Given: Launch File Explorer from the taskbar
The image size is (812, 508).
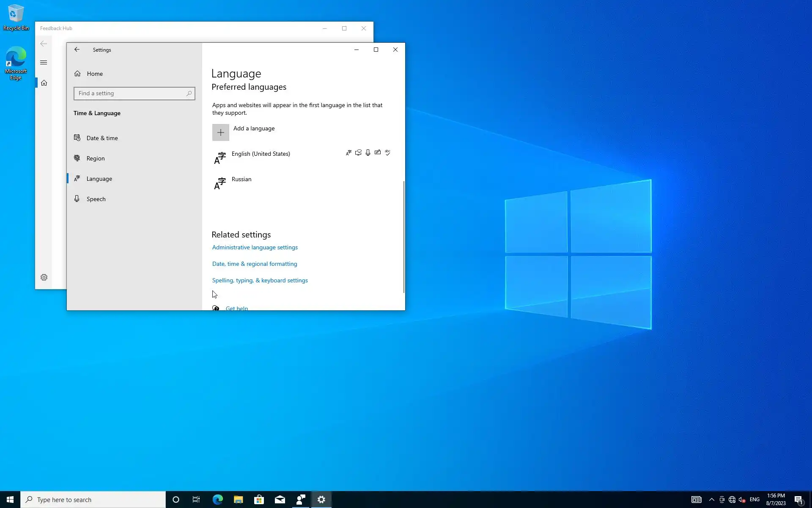Looking at the screenshot, I should pos(238,500).
